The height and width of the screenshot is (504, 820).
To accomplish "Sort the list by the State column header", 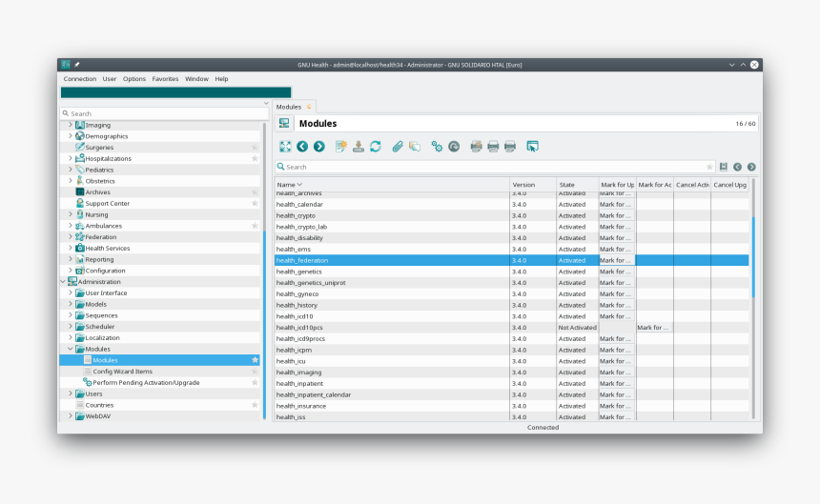I will [x=578, y=185].
